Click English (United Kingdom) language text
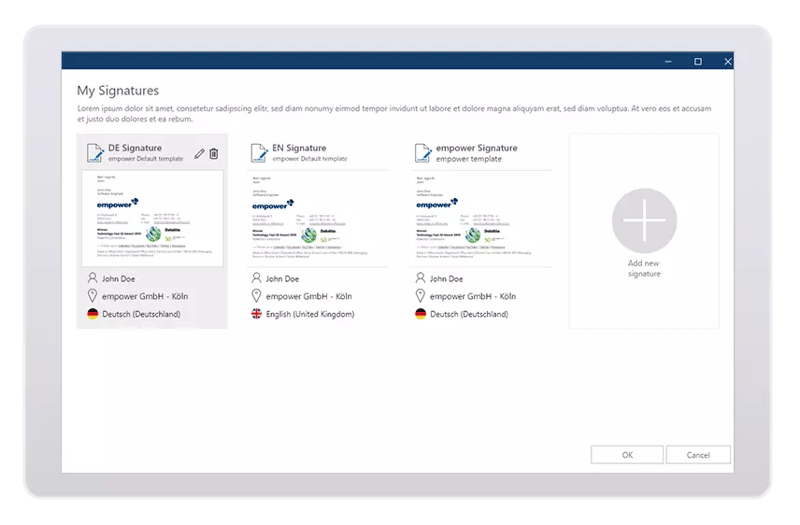The image size is (800, 525). click(310, 314)
